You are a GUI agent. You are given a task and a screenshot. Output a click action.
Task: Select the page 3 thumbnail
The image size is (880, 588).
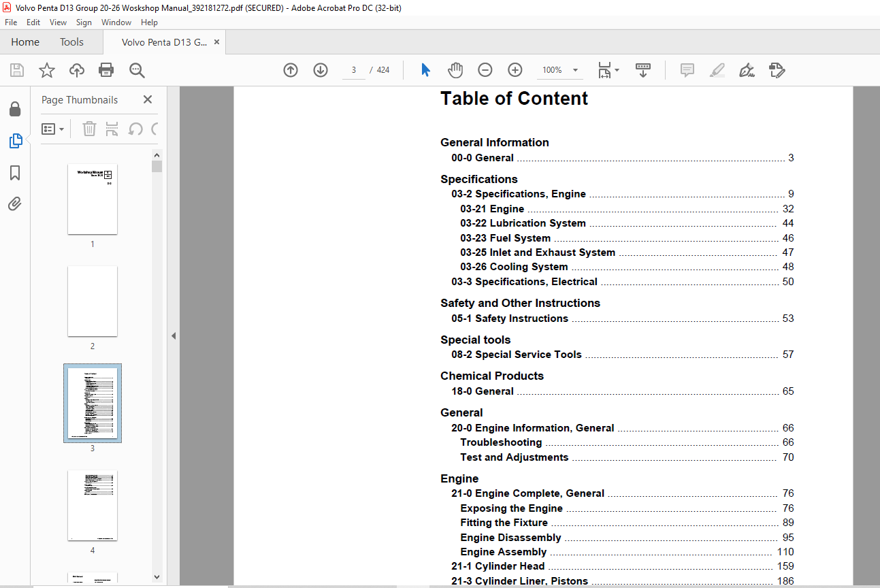[x=93, y=404]
